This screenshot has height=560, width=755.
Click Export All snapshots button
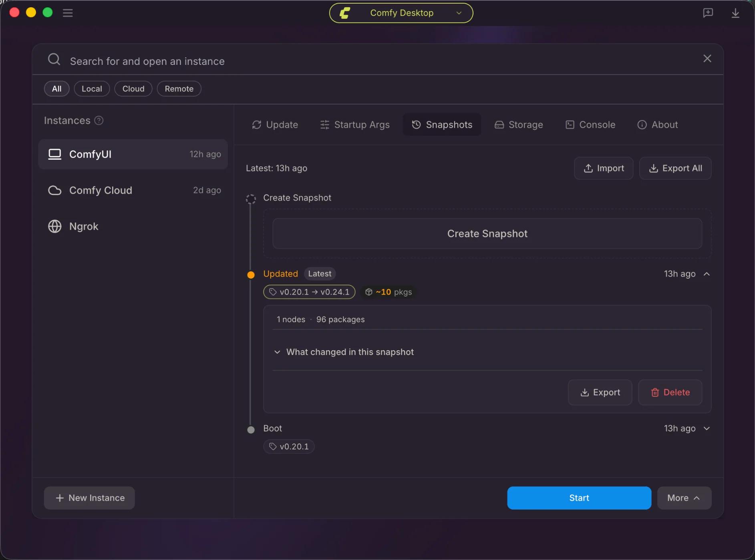[675, 168]
